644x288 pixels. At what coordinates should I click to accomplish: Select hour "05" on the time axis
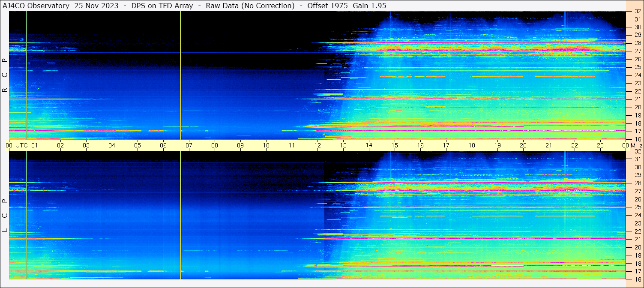[x=138, y=145]
